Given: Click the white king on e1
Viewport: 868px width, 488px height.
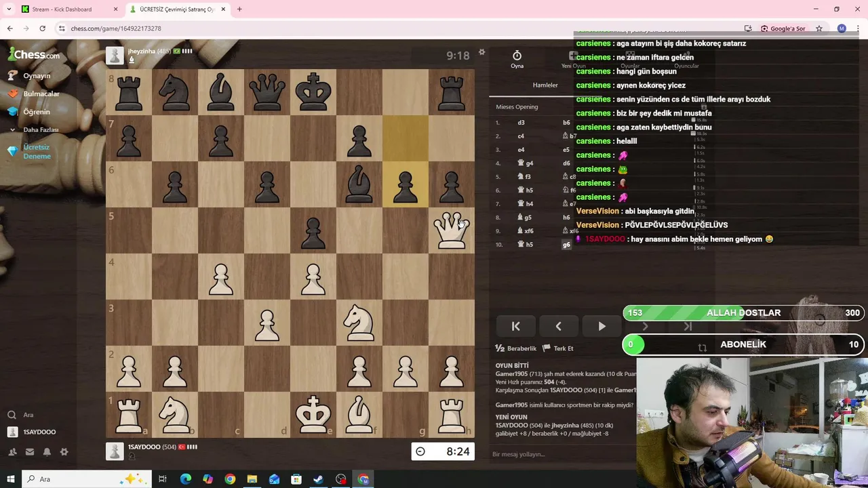Looking at the screenshot, I should pyautogui.click(x=313, y=415).
